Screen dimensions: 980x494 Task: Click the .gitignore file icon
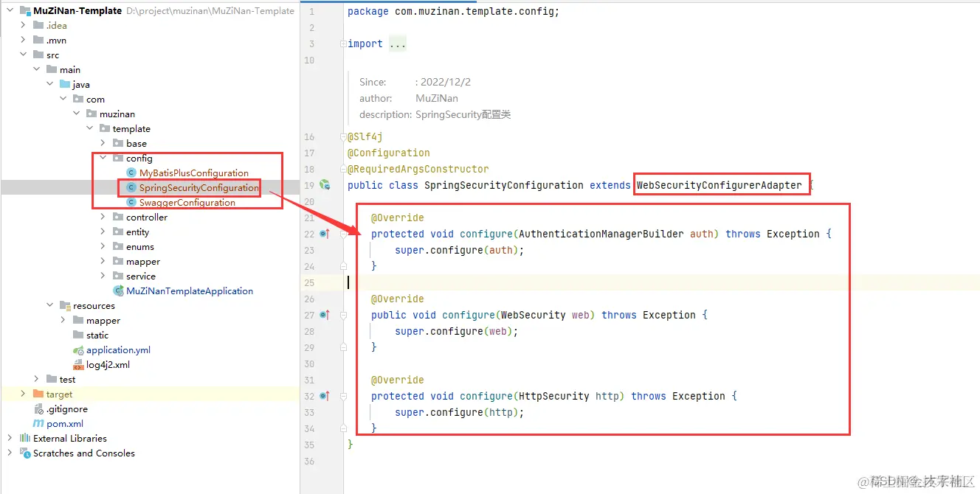coord(39,409)
